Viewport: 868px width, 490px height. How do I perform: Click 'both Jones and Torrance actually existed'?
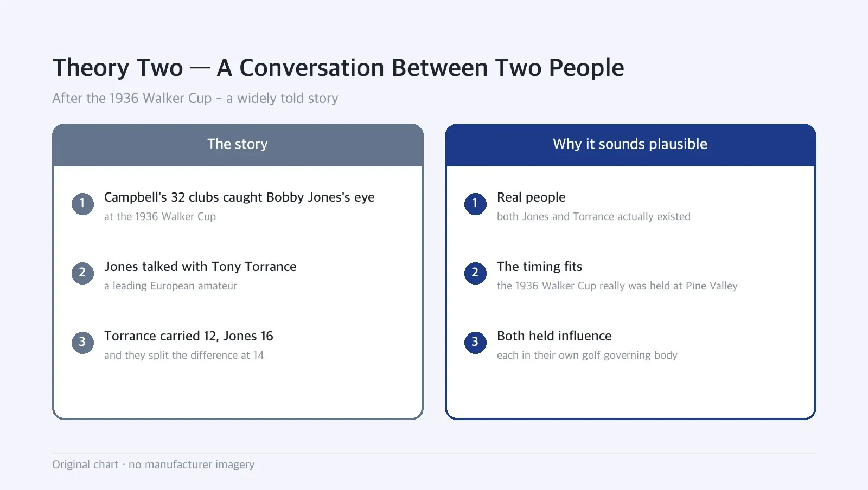(x=593, y=216)
